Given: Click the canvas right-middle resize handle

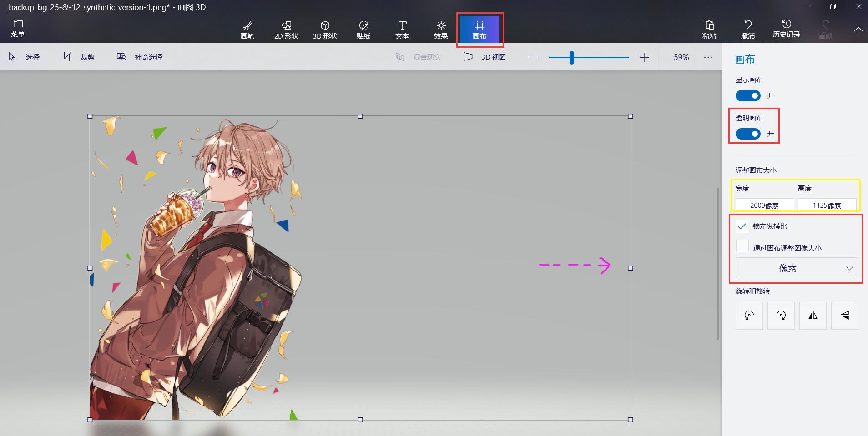Looking at the screenshot, I should (631, 268).
